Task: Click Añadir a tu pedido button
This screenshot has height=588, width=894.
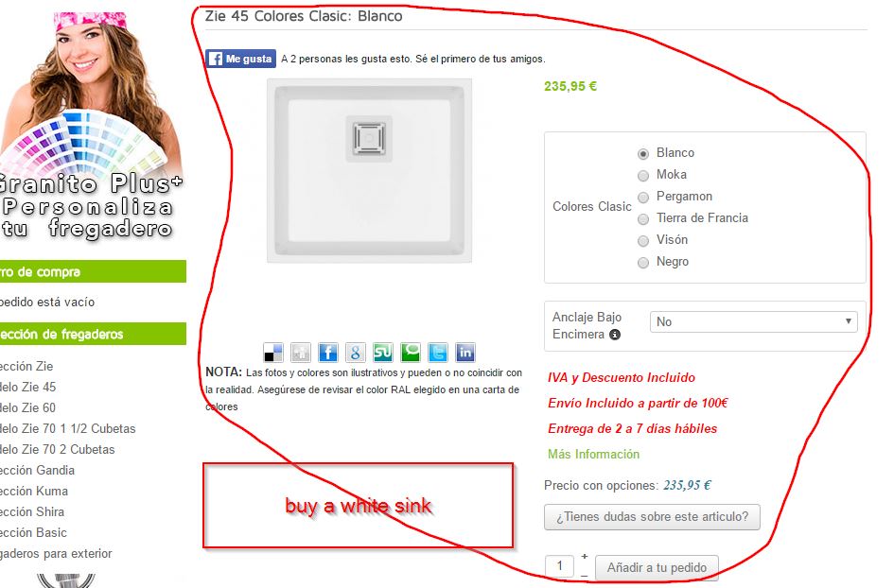Action: point(657,567)
